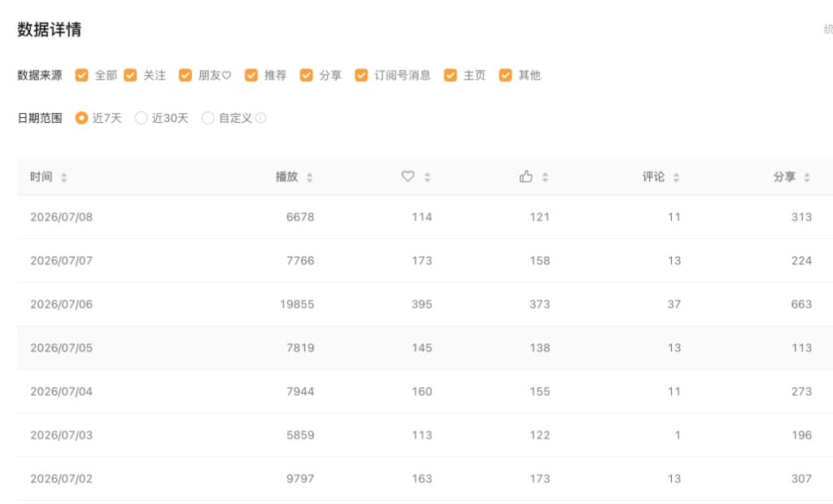Toggle the 朋友♡ source checkbox
Screen dimensions: 833x504
pyautogui.click(x=185, y=75)
